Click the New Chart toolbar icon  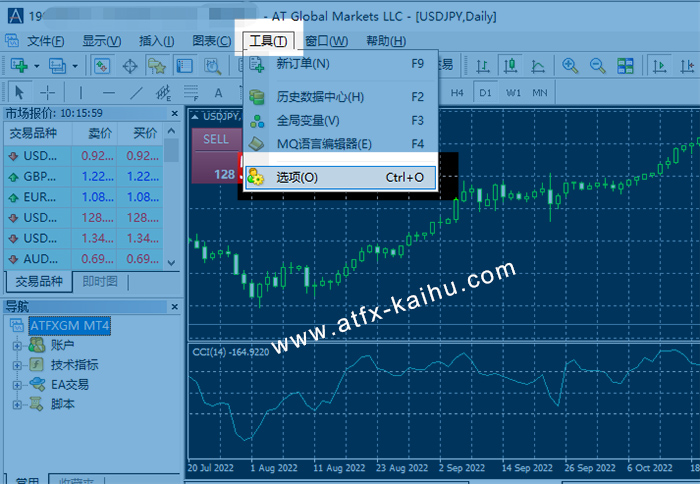pos(19,66)
